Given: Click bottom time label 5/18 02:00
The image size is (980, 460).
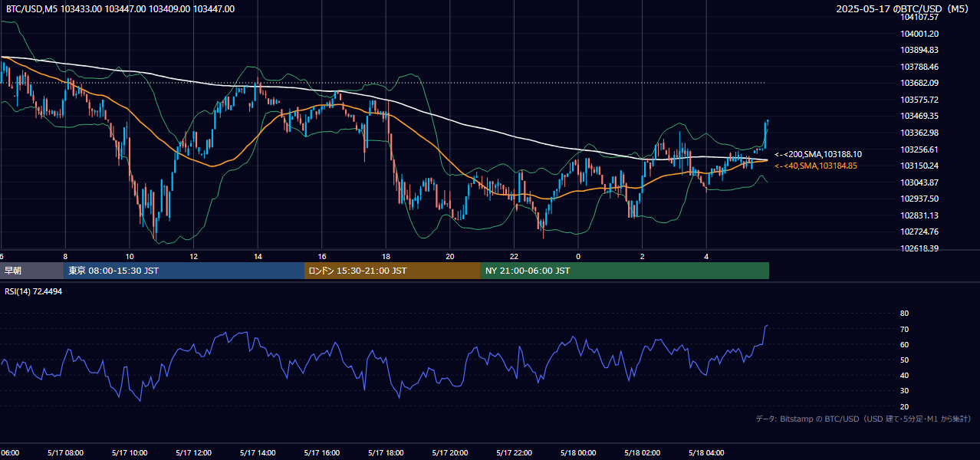Looking at the screenshot, I should (x=642, y=453).
